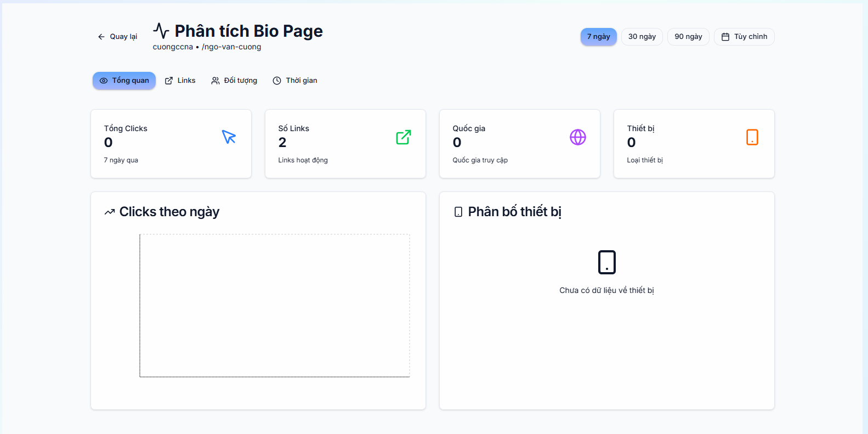This screenshot has height=434, width=868.
Task: Switch to the 30 ngày time range
Action: 642,37
